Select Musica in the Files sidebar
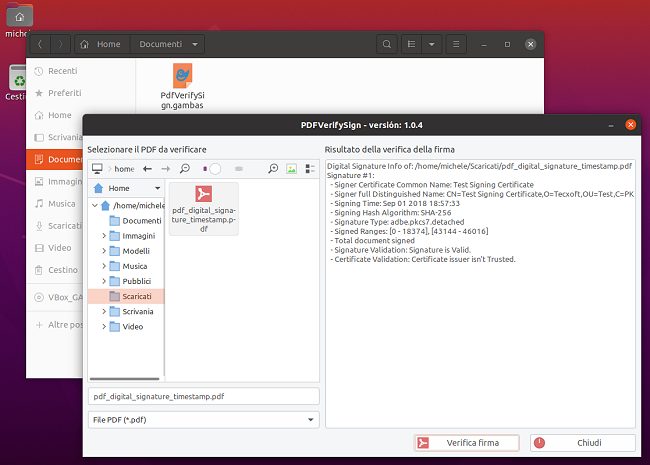This screenshot has height=465, width=650. (x=55, y=203)
